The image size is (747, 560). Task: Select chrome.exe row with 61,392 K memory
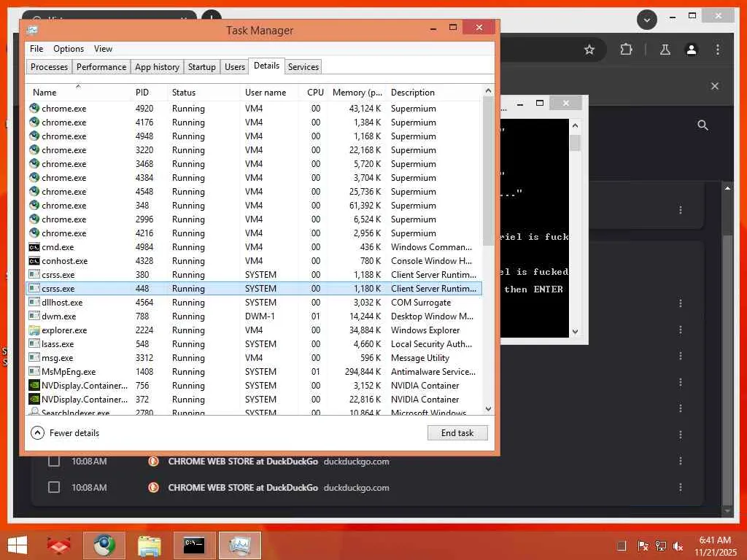(254, 205)
